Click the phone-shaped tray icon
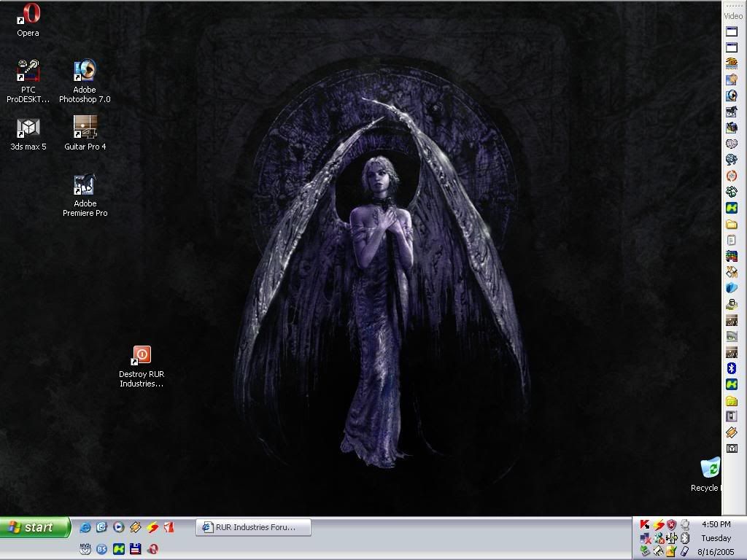Viewport: 747px width, 560px height. pos(685,551)
